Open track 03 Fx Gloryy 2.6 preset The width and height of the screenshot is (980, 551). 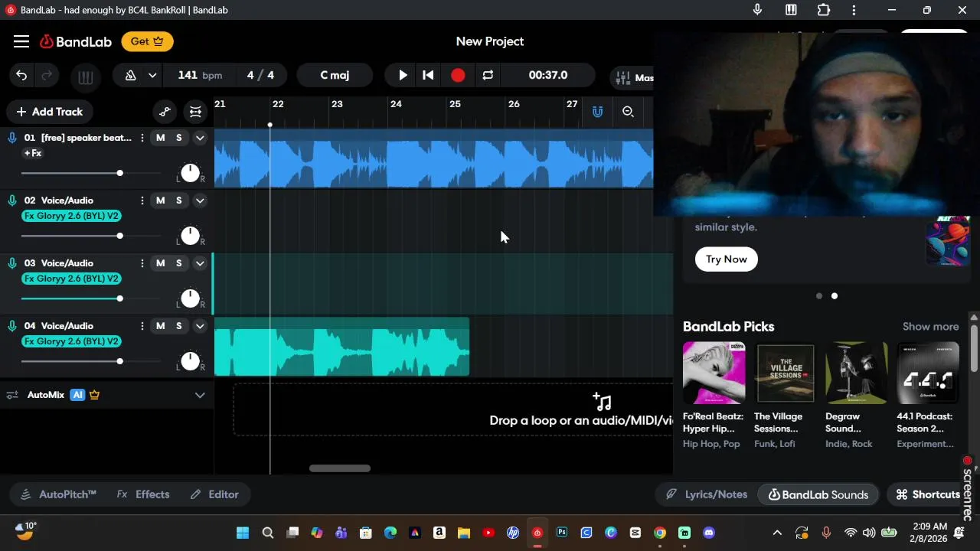coord(71,279)
